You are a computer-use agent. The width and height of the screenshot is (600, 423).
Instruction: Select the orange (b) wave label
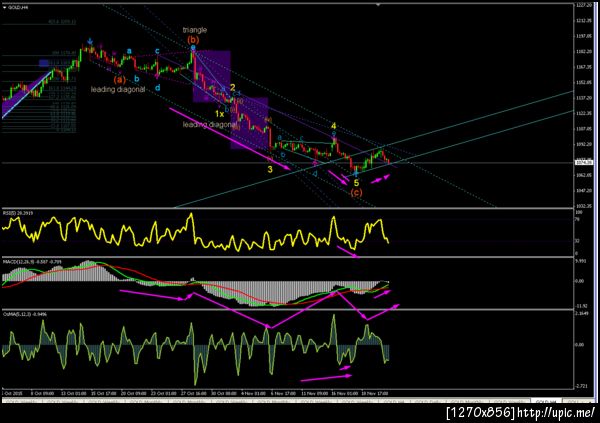coord(193,40)
